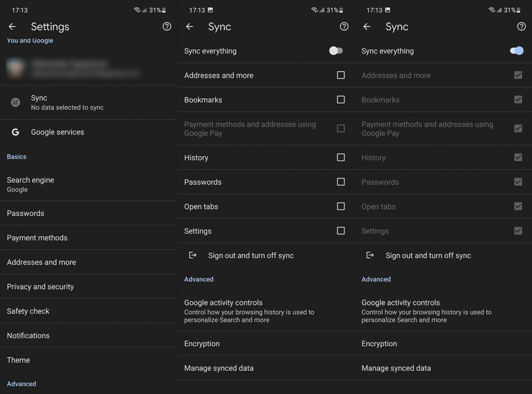
Task: Go back from the Settings screen
Action: tap(12, 26)
